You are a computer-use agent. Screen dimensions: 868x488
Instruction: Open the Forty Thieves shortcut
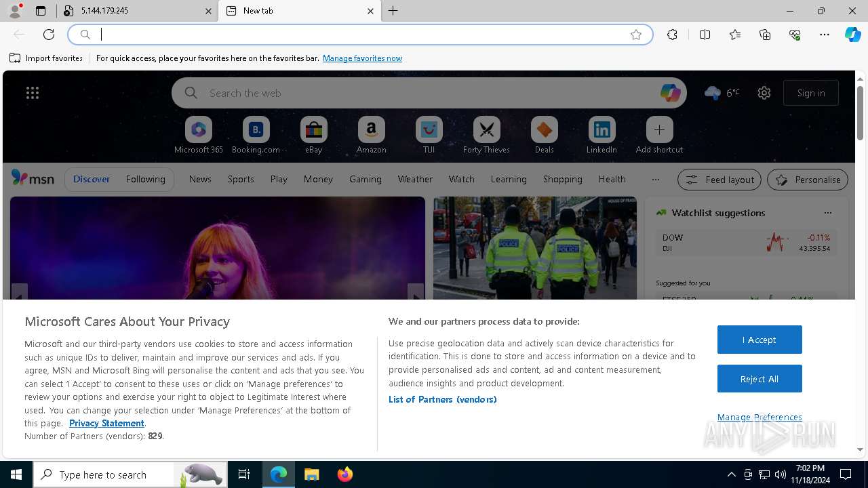click(x=487, y=136)
